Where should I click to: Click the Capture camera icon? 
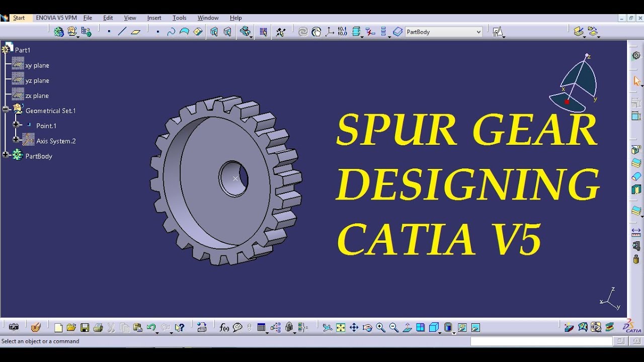[14, 327]
